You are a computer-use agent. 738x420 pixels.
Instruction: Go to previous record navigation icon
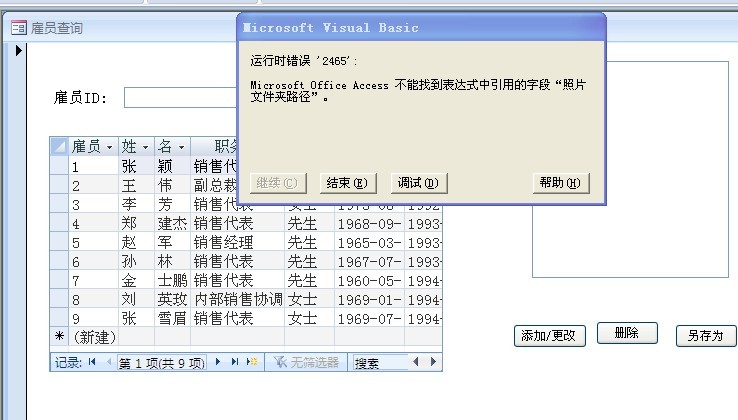click(x=109, y=362)
